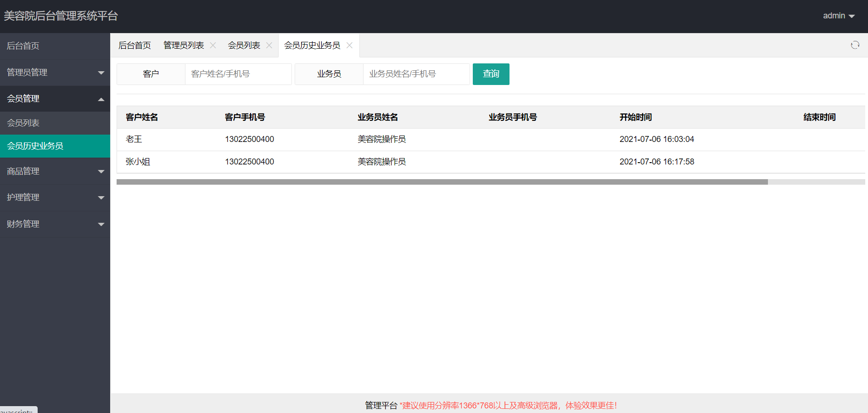Click 美容院操作员 in the 张小姐 row
Screen dimensions: 868x413
[382, 162]
